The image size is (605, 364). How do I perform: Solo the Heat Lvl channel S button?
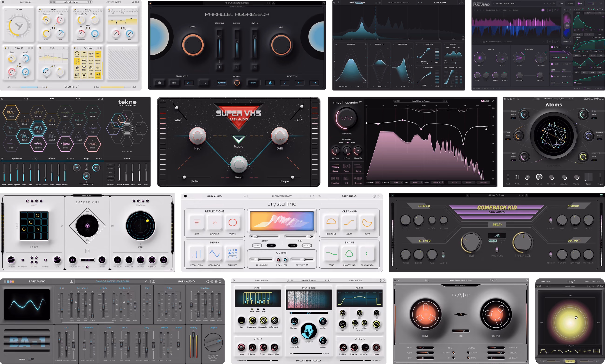coord(255,67)
